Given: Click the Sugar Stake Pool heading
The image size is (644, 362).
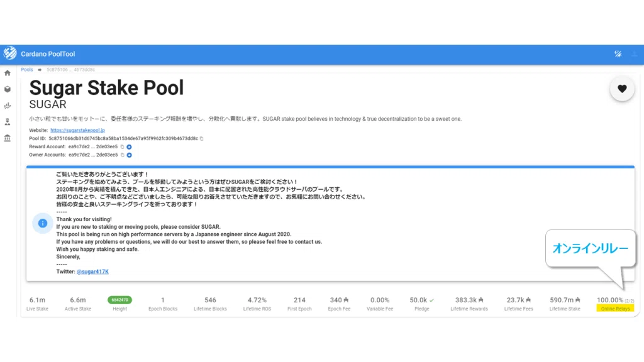Looking at the screenshot, I should coord(106,88).
